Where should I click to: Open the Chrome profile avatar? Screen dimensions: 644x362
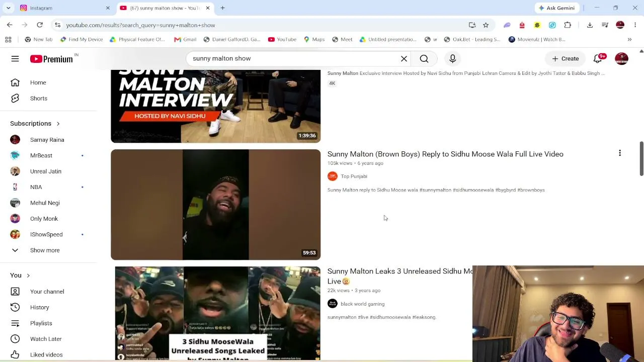coord(620,25)
